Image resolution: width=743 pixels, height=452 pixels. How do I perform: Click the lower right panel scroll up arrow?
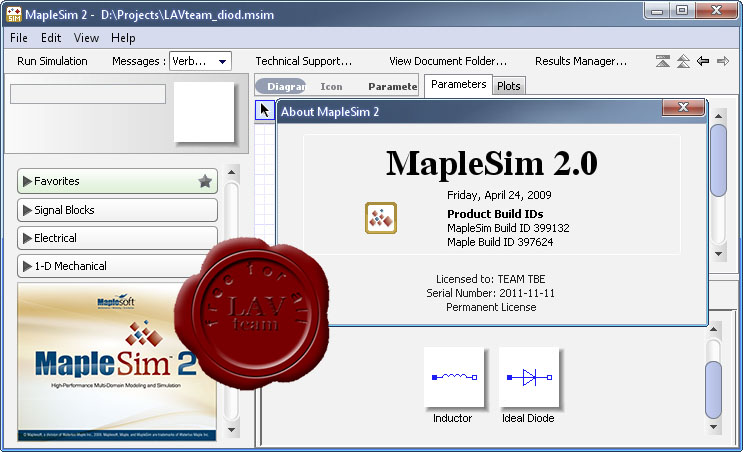point(713,329)
